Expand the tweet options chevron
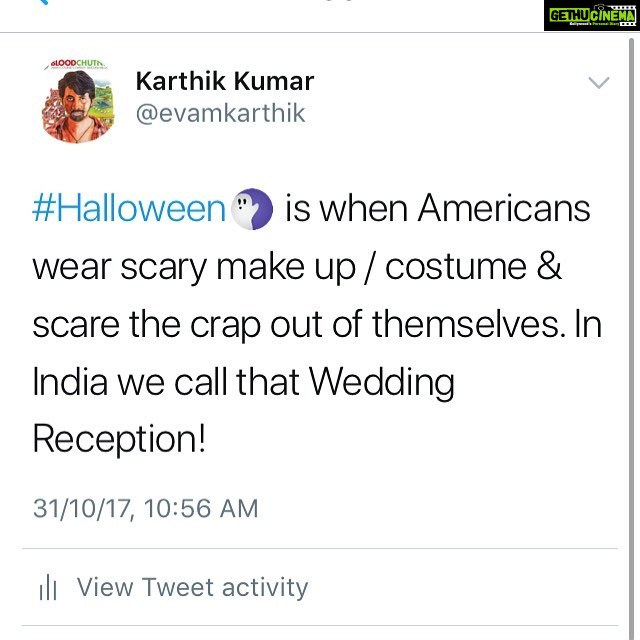 click(x=599, y=82)
